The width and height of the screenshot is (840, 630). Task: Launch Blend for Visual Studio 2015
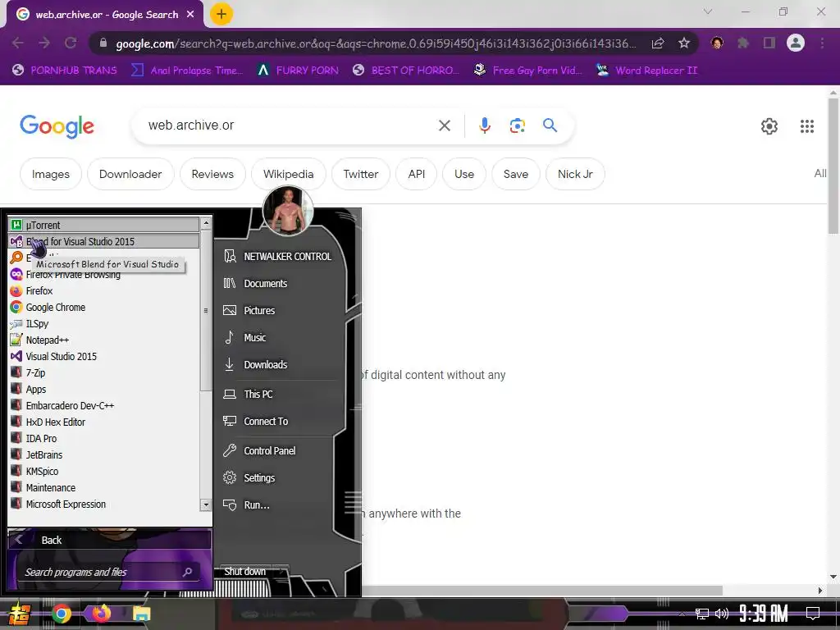click(104, 242)
